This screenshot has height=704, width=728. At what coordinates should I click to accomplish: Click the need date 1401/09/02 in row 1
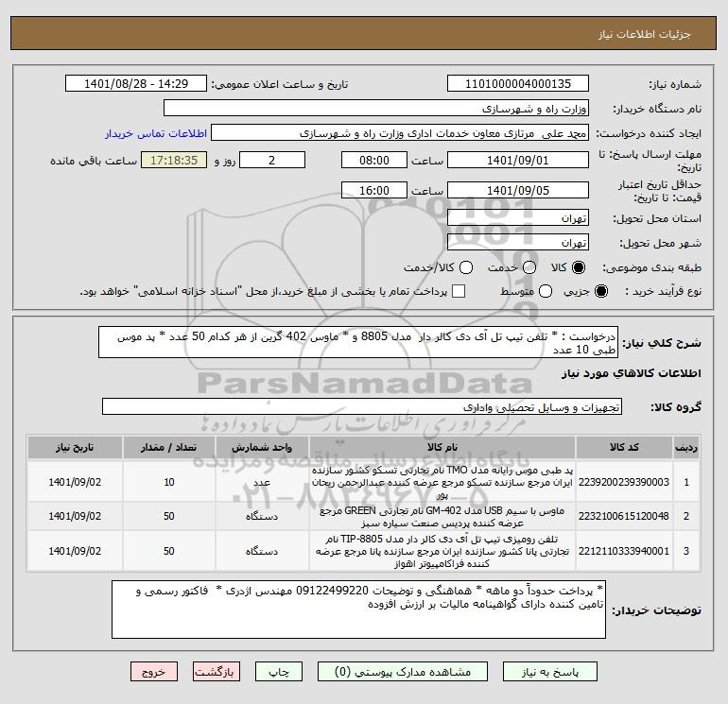click(x=75, y=482)
